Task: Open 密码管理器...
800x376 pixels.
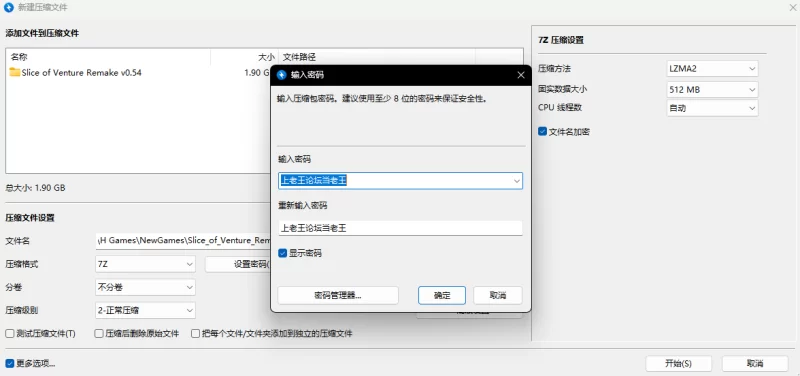Action: point(338,295)
